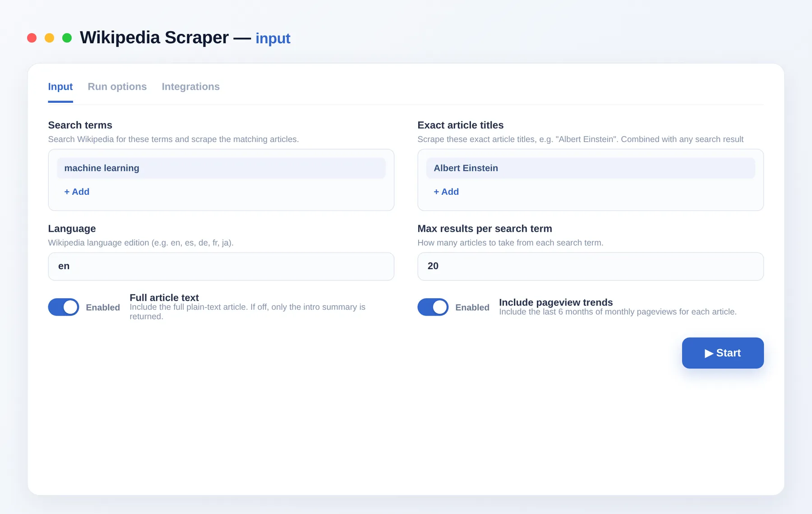
Task: Click the 'Language' field label
Action: [72, 229]
